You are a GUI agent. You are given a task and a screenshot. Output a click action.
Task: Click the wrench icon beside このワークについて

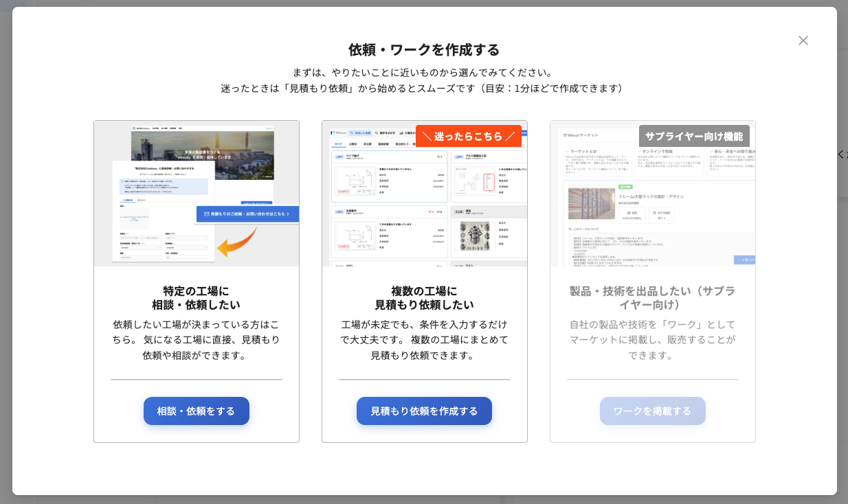[x=570, y=229]
